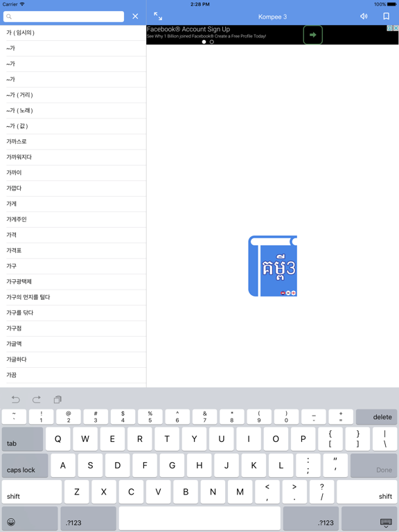
Task: Clear the search field with the X icon
Action: point(135,17)
